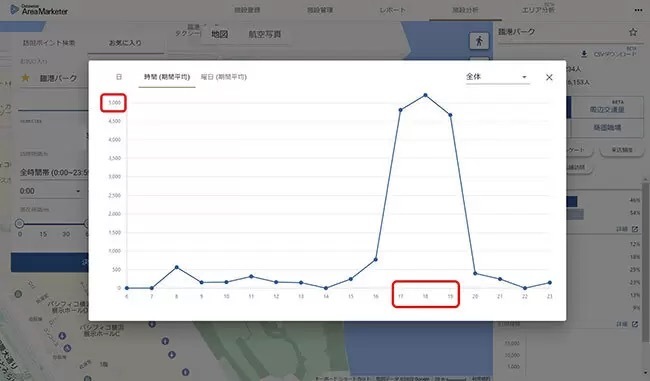Open the お気に入り tab
Screen dimensions: 650x381
click(125, 43)
